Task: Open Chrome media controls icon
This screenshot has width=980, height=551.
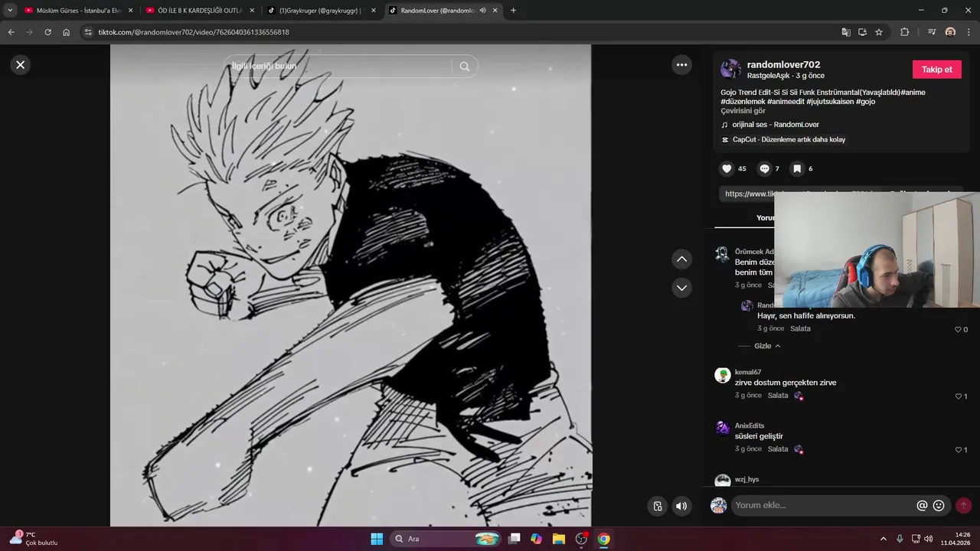Action: 932,32
